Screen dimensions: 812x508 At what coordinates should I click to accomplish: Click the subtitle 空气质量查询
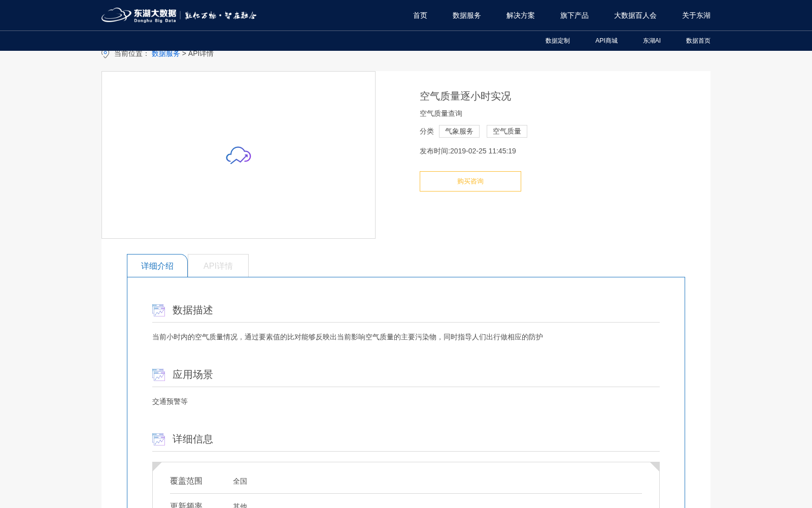(441, 113)
